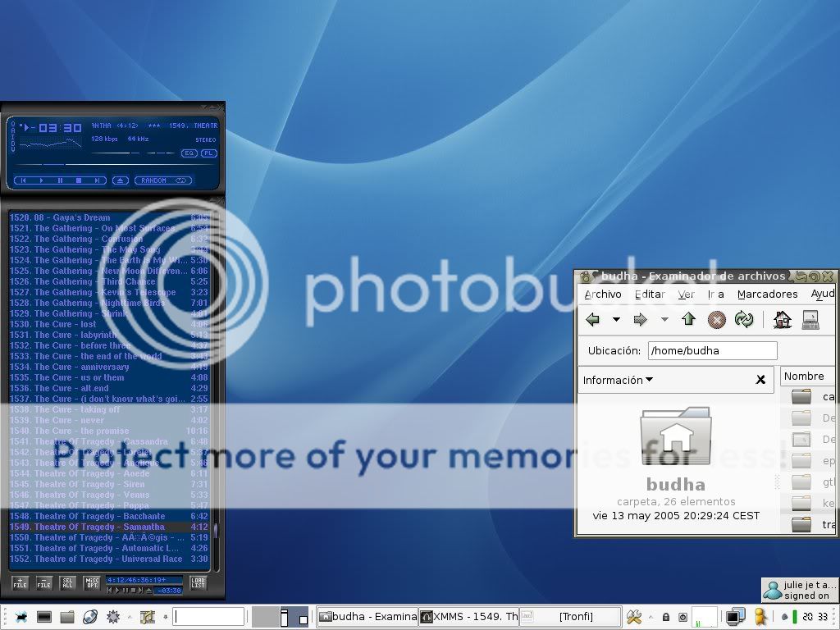
Task: Open file manager folder icon in panel
Action: [67, 617]
